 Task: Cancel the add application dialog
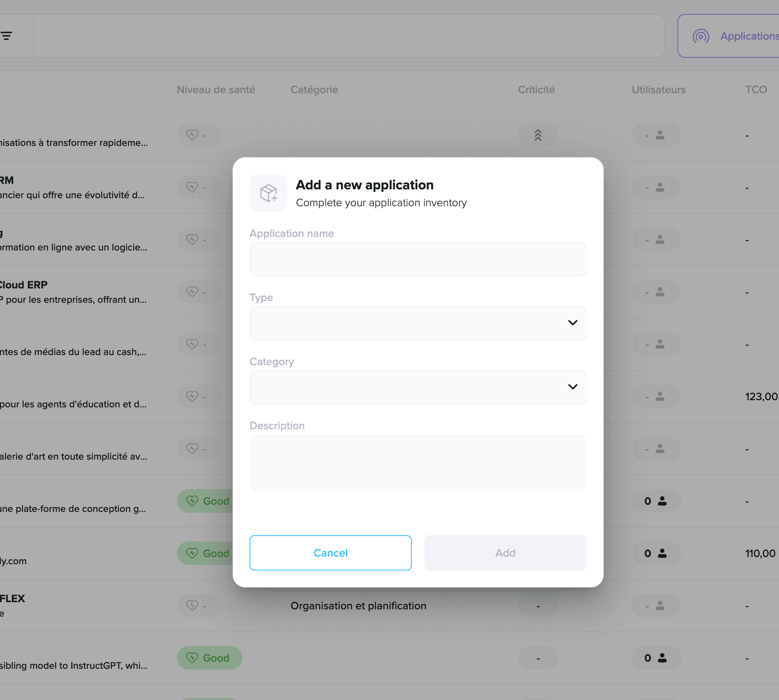pos(330,553)
